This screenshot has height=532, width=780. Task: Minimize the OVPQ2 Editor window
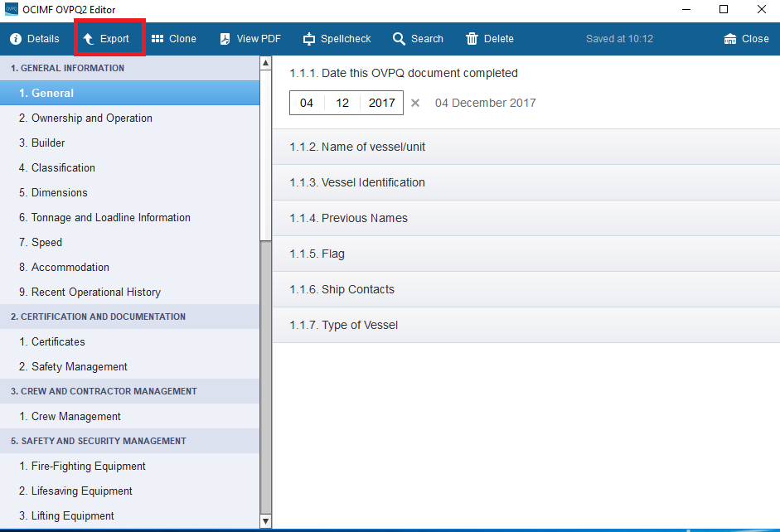point(686,9)
